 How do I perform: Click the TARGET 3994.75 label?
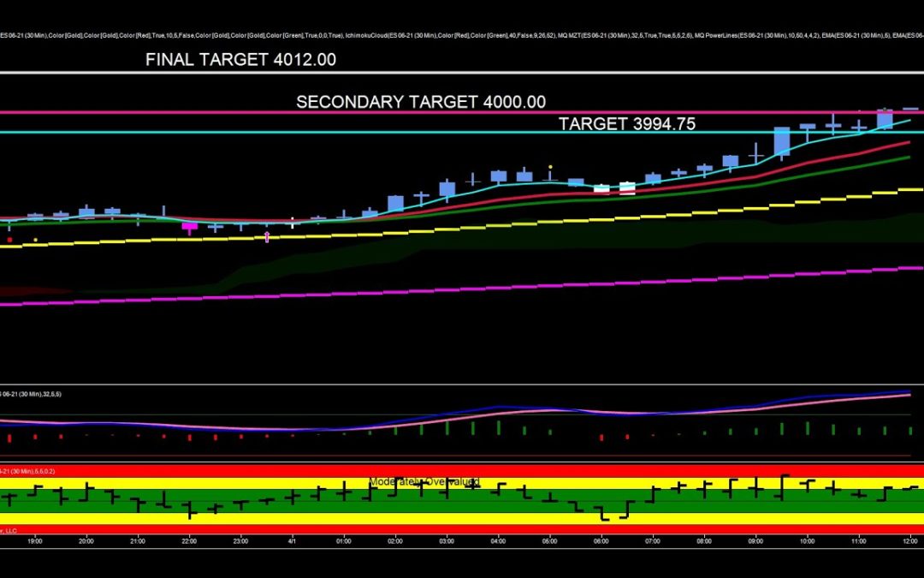(x=627, y=124)
